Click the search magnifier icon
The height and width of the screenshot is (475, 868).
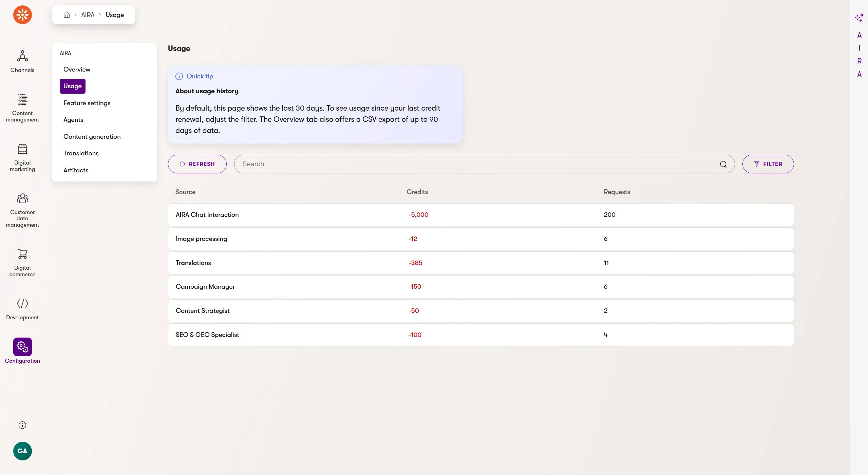point(723,164)
